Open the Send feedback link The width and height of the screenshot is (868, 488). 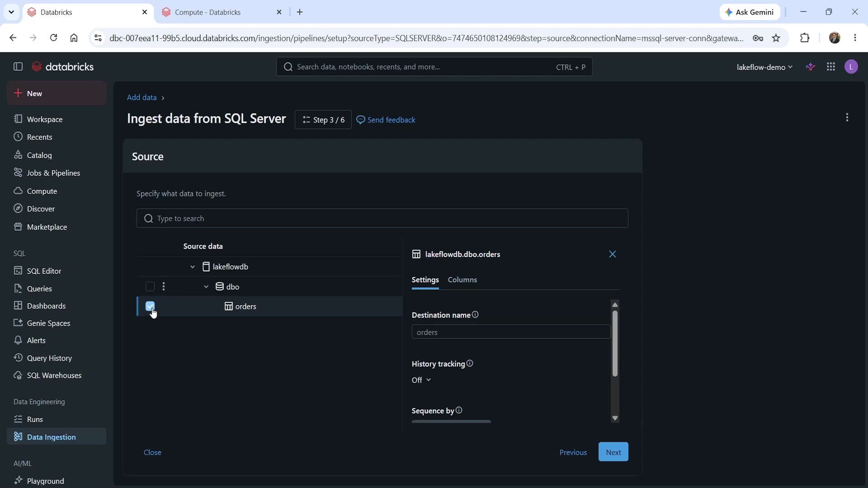tap(386, 120)
